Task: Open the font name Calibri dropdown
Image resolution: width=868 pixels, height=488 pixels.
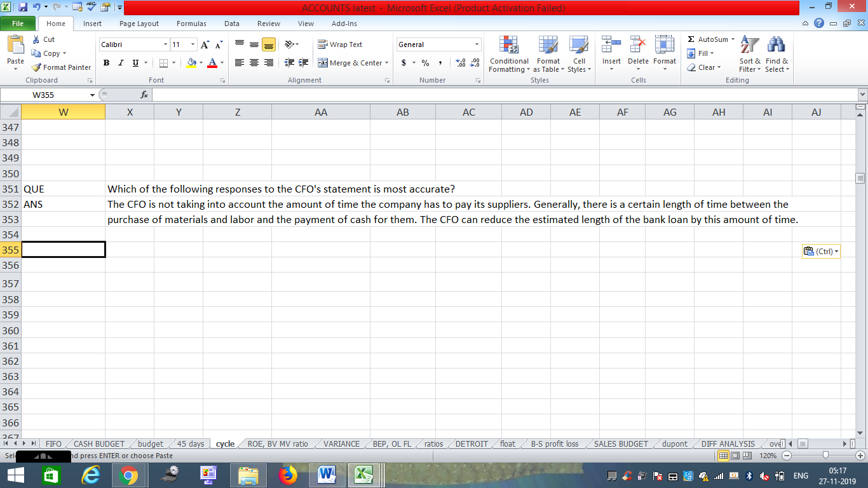Action: [165, 44]
